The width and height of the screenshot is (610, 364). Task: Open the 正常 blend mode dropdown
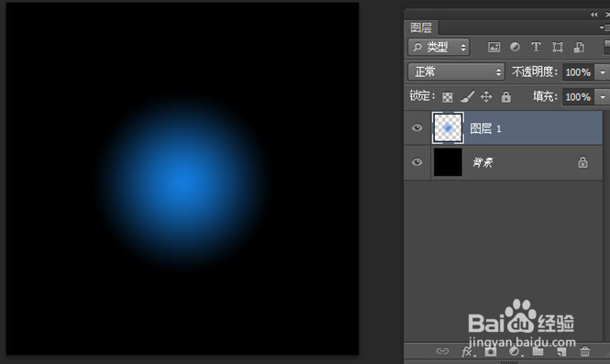coord(456,72)
